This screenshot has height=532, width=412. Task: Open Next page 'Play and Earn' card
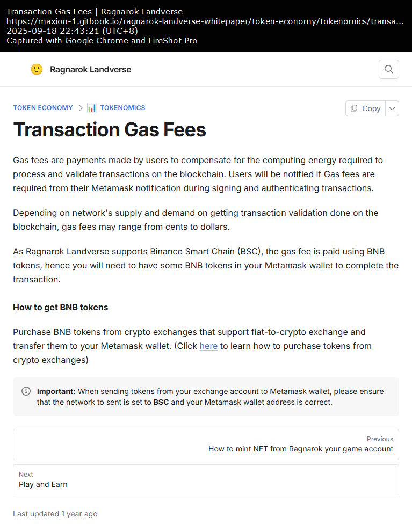pos(206,480)
